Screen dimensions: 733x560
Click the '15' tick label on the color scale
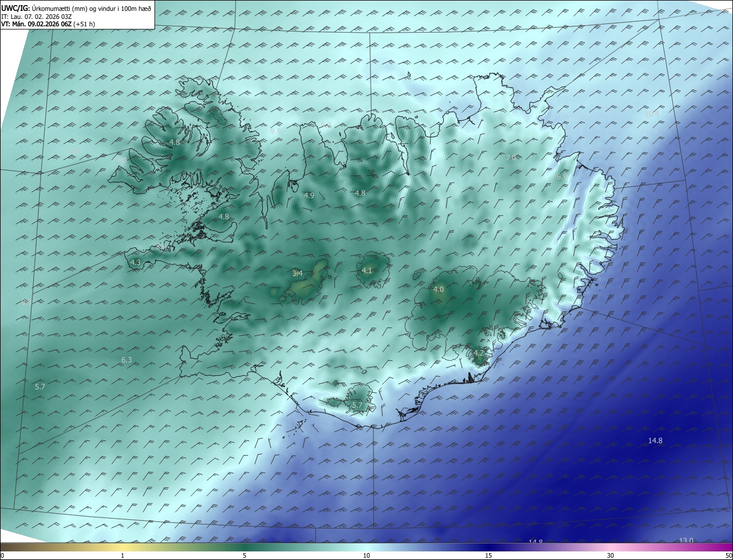coord(488,555)
